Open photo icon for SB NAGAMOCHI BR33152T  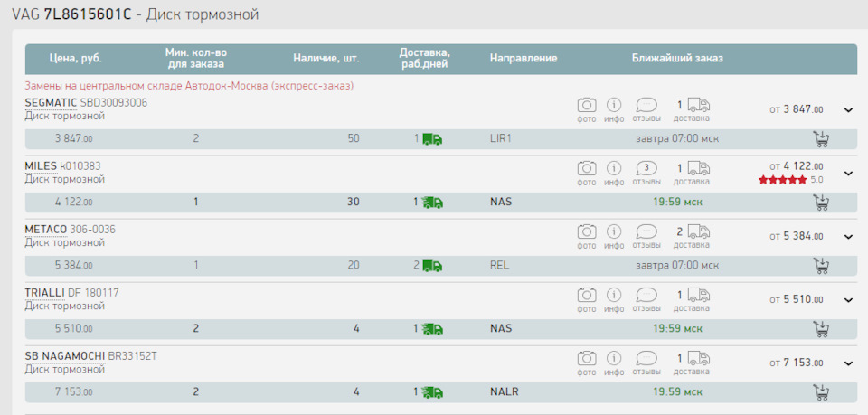[587, 358]
